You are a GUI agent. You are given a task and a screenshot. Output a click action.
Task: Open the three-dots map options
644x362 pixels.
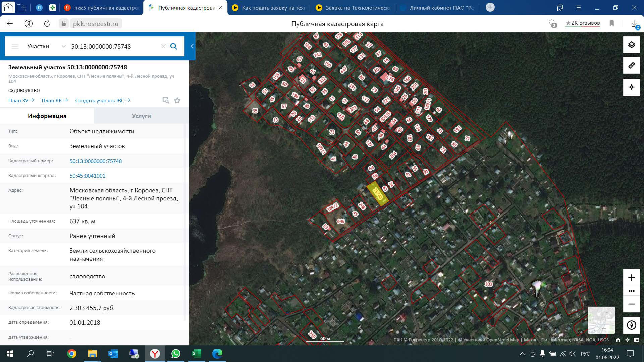(x=631, y=291)
